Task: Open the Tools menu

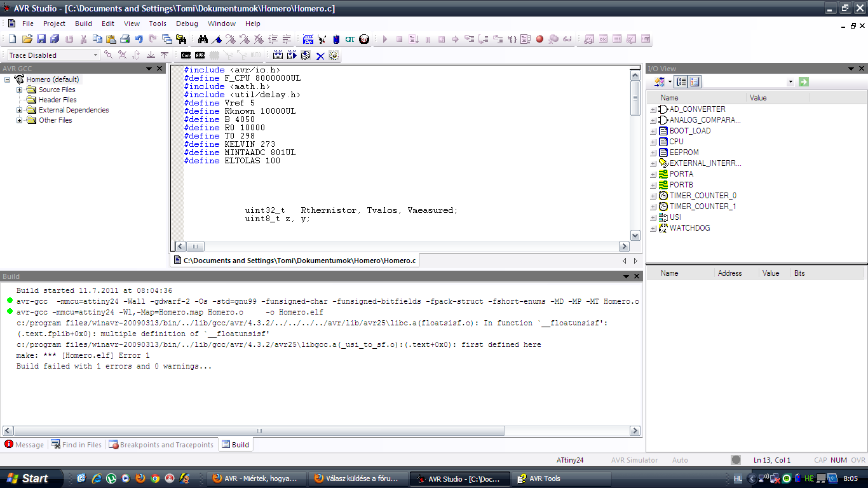Action: 158,24
